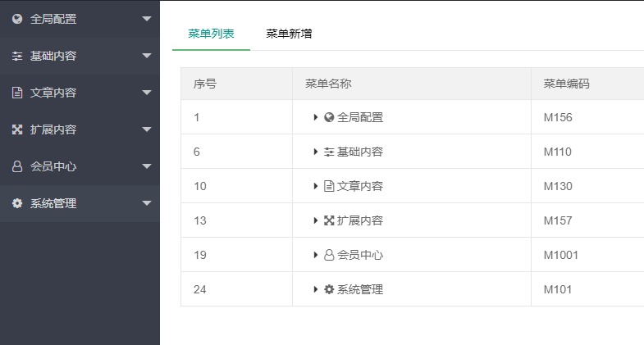The width and height of the screenshot is (644, 345).
Task: Click the gear icon beside sidebar 系统管理
Action: click(17, 203)
